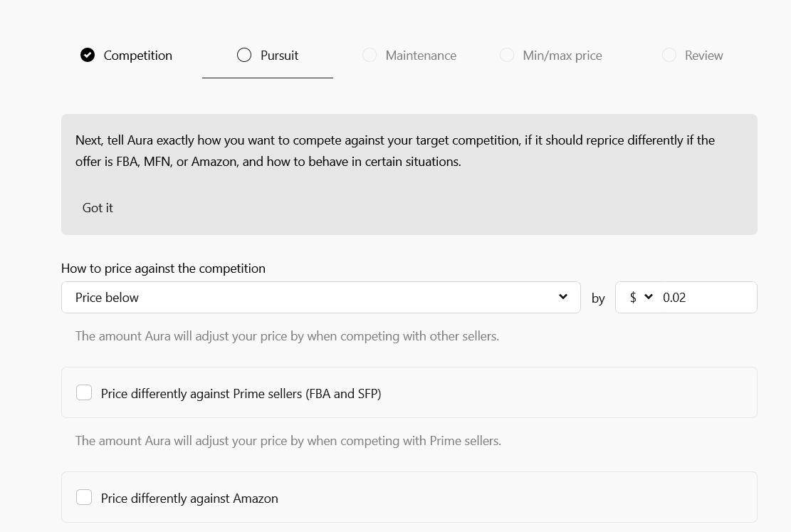This screenshot has height=532, width=791.
Task: Jump to the Maintenance step label
Action: (x=421, y=56)
